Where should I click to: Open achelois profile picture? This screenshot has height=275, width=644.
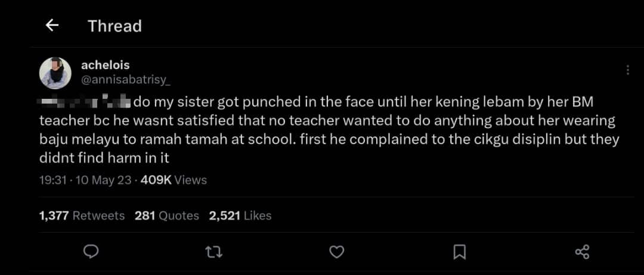pos(55,73)
